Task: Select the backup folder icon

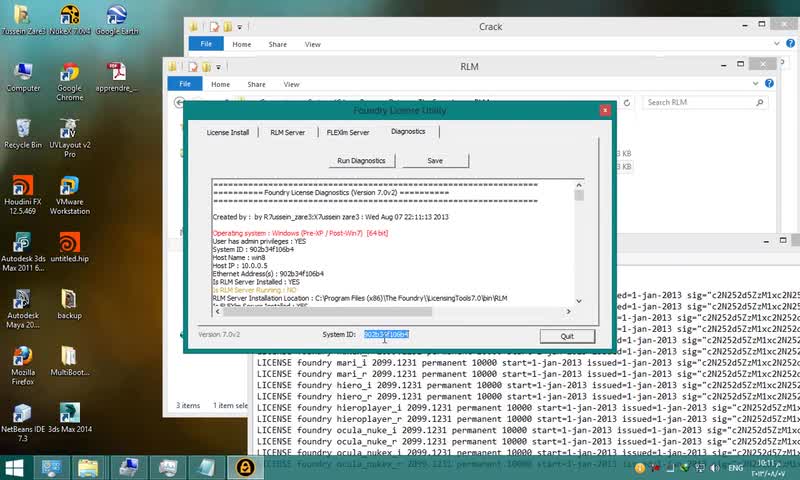Action: pyautogui.click(x=69, y=305)
